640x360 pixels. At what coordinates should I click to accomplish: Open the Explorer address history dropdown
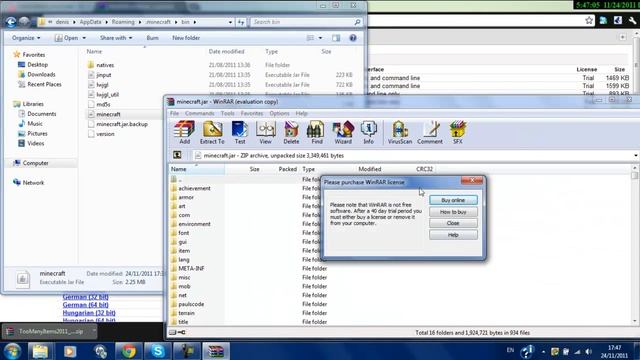click(230, 22)
